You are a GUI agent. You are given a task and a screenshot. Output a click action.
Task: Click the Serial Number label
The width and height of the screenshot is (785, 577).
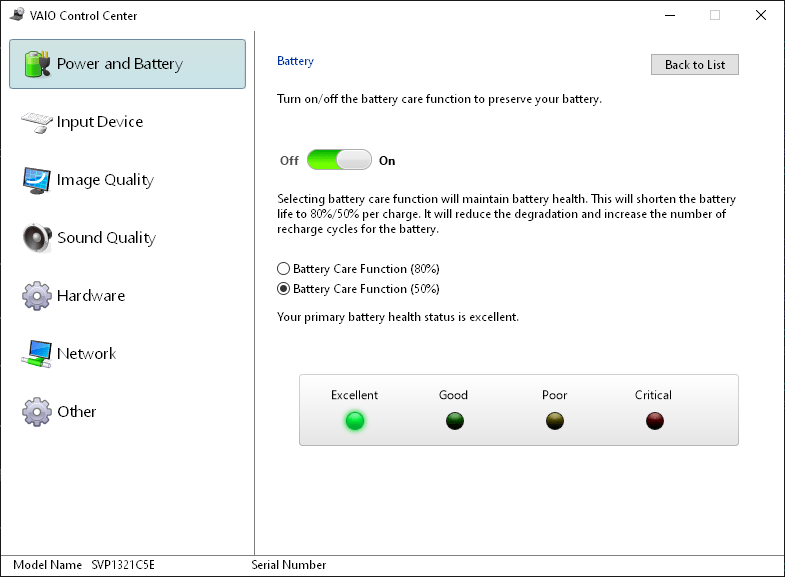point(289,565)
